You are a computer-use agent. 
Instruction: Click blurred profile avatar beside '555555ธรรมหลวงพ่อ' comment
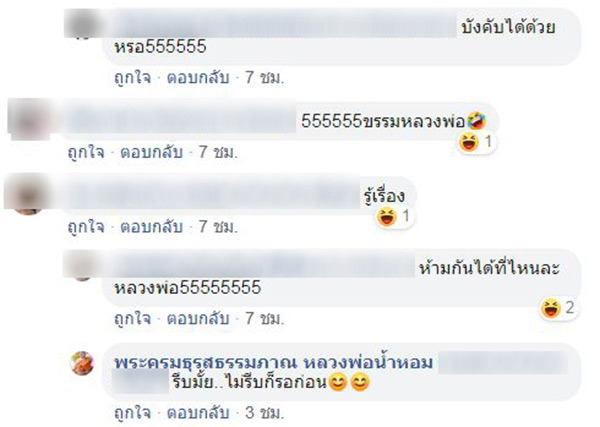pyautogui.click(x=29, y=119)
